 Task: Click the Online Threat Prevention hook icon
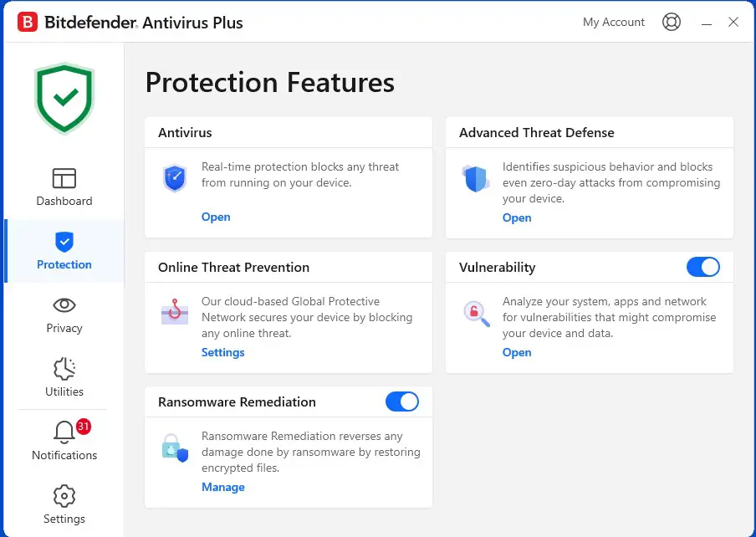pyautogui.click(x=175, y=310)
